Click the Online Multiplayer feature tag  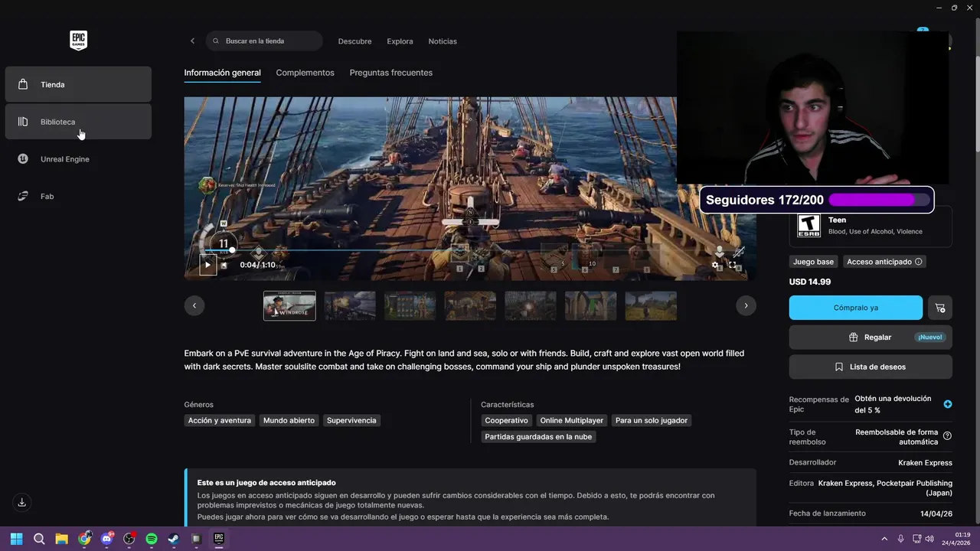click(x=572, y=420)
